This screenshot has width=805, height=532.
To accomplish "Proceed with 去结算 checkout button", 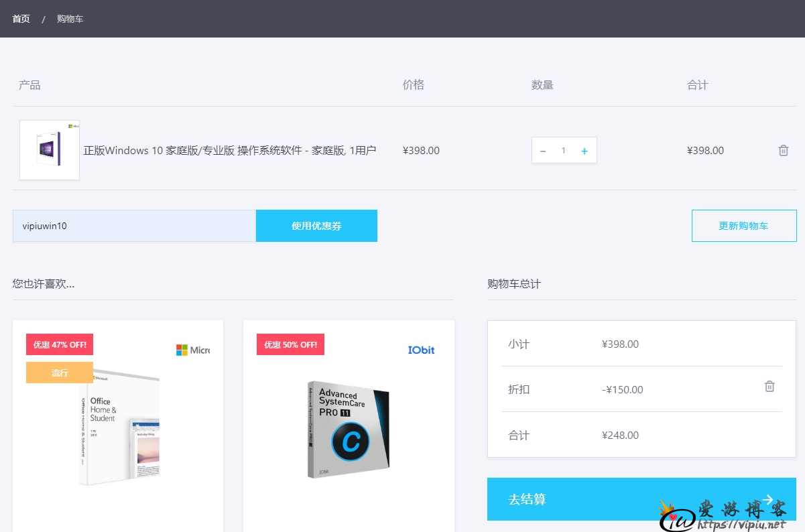I will (641, 499).
